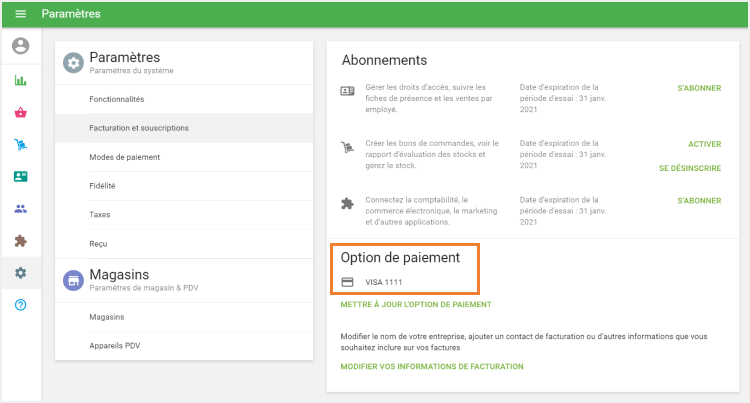The height and width of the screenshot is (403, 750).
Task: Click the gear icon beside the Paramètres heading
Action: [x=73, y=63]
